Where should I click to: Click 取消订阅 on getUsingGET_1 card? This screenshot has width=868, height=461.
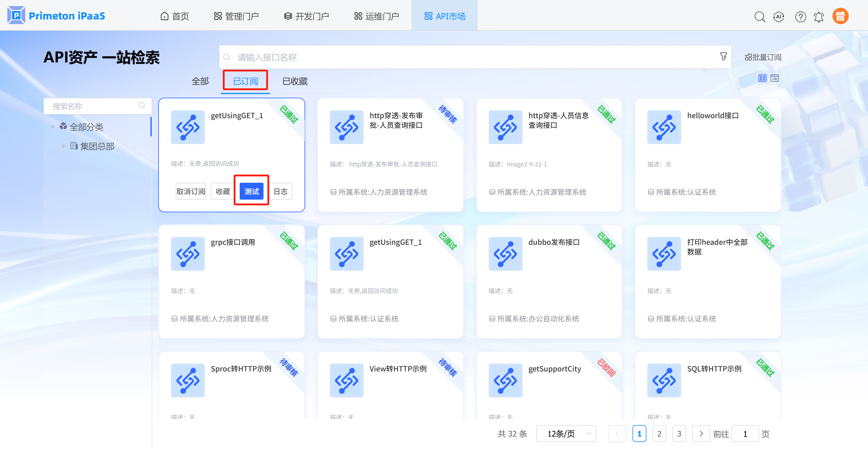point(191,191)
